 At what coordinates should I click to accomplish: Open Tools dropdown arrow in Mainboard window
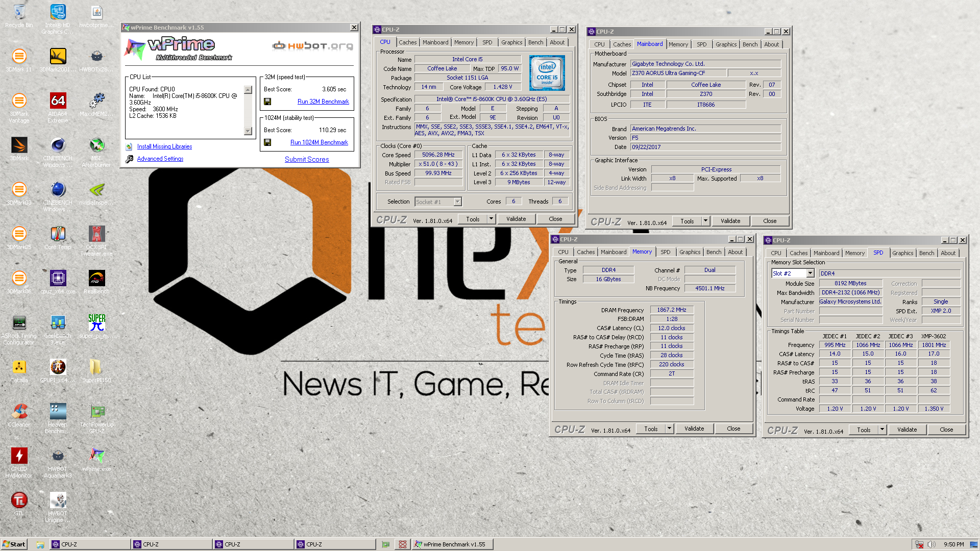pyautogui.click(x=705, y=221)
